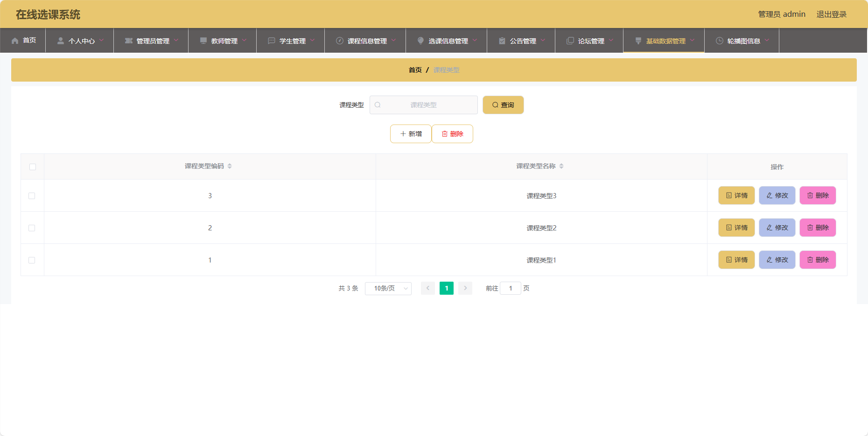This screenshot has height=436, width=868.
Task: Click the 前往 page number input
Action: click(511, 289)
